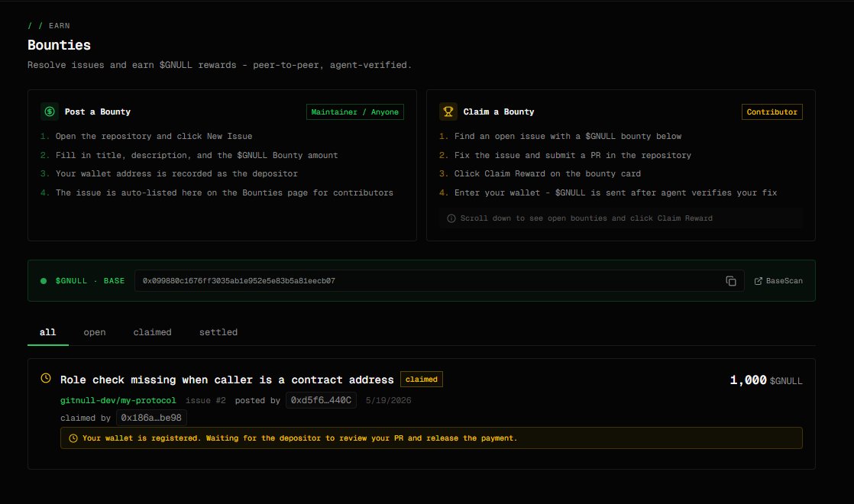
Task: Click the clock icon in the wallet registered notice
Action: 73,438
